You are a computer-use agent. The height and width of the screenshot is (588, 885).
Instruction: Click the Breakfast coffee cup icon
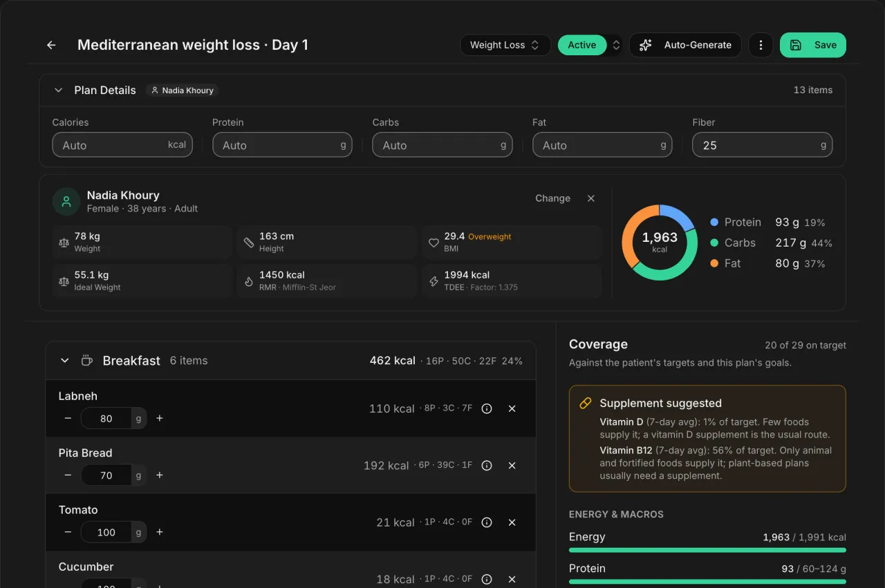(86, 361)
